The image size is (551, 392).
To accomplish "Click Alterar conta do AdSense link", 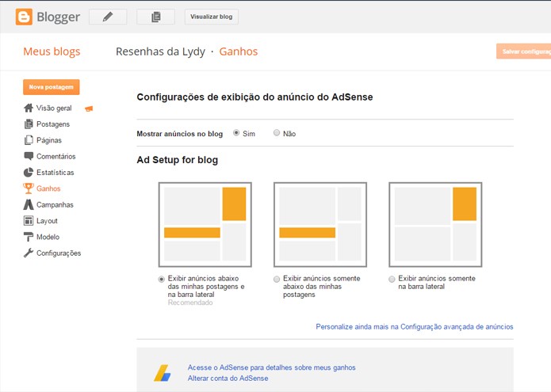I will tap(228, 379).
